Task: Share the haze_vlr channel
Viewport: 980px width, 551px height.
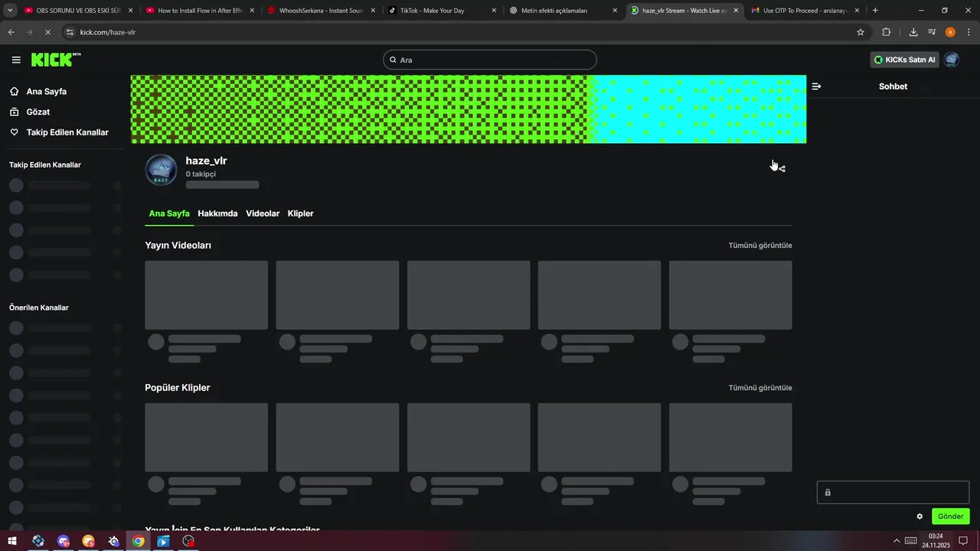Action: tap(781, 168)
